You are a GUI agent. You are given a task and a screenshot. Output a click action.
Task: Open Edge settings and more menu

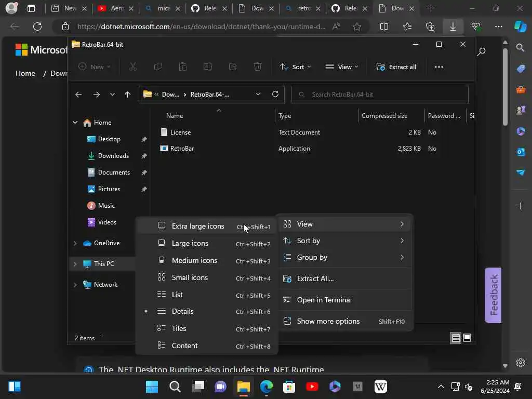498,26
